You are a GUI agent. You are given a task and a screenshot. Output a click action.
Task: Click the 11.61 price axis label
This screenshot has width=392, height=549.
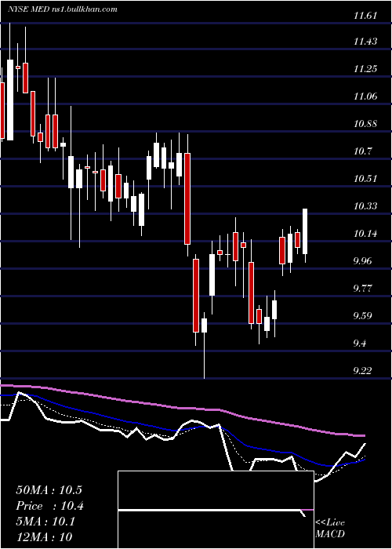[365, 15]
